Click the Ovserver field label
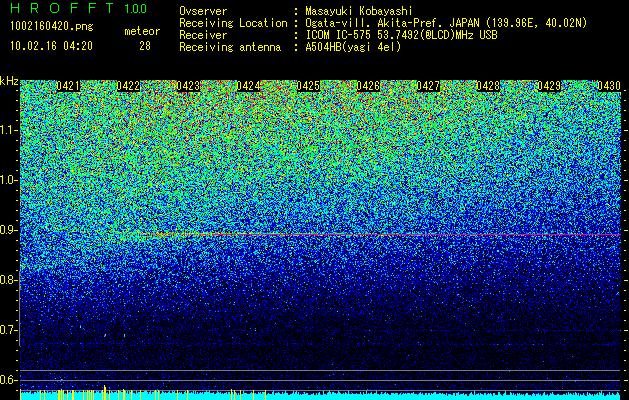Screen dimensions: 629x400 pos(203,11)
